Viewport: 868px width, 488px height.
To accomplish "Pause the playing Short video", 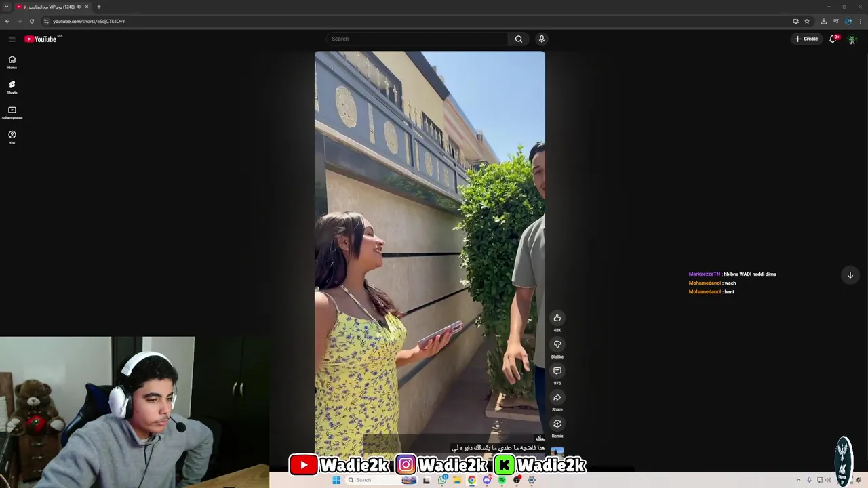I will pos(429,258).
